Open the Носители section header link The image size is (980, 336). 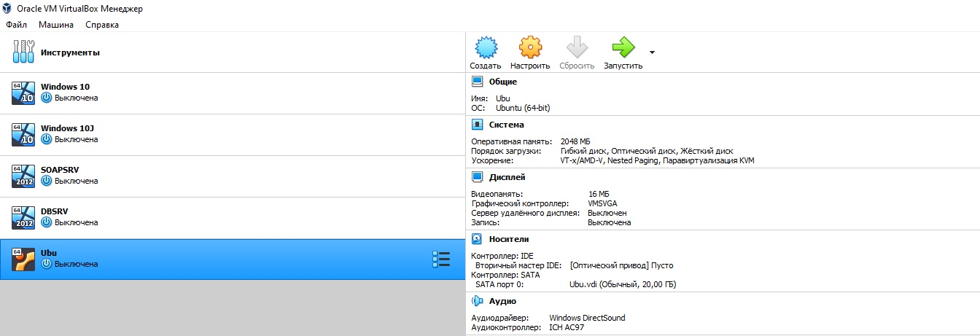coord(509,240)
